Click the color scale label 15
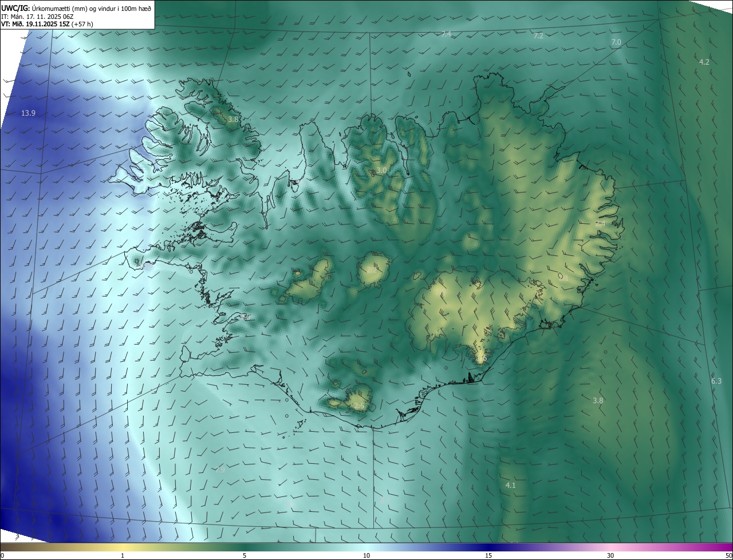Screen dimensions: 733x560 point(488,555)
